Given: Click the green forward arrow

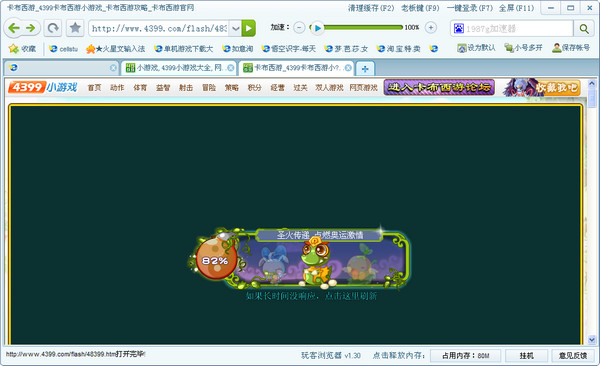Looking at the screenshot, I should pos(31,28).
